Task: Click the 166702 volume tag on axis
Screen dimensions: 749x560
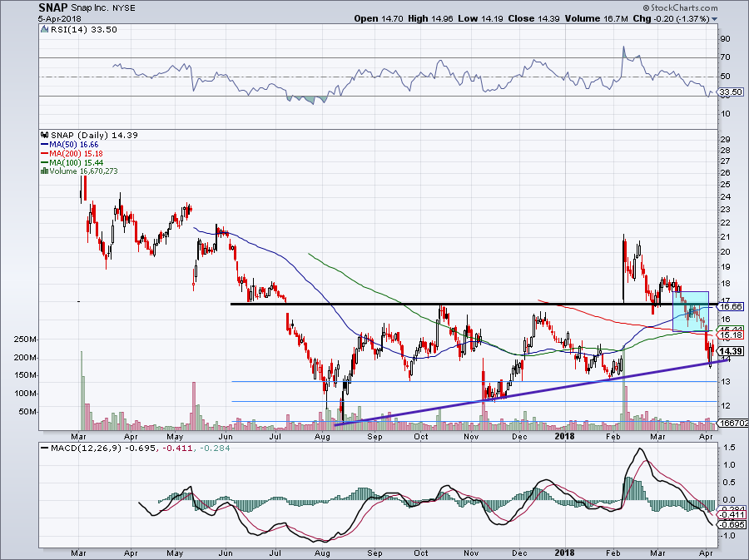Action: coord(733,423)
